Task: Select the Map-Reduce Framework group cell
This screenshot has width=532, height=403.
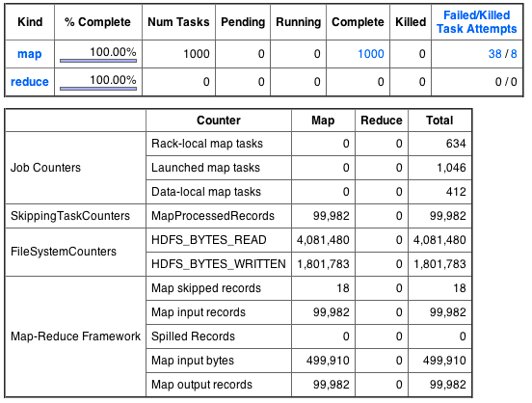Action: click(x=76, y=336)
